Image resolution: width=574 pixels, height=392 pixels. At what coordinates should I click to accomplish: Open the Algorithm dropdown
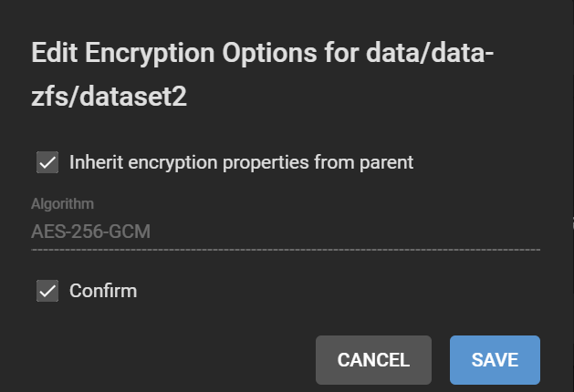click(x=285, y=232)
